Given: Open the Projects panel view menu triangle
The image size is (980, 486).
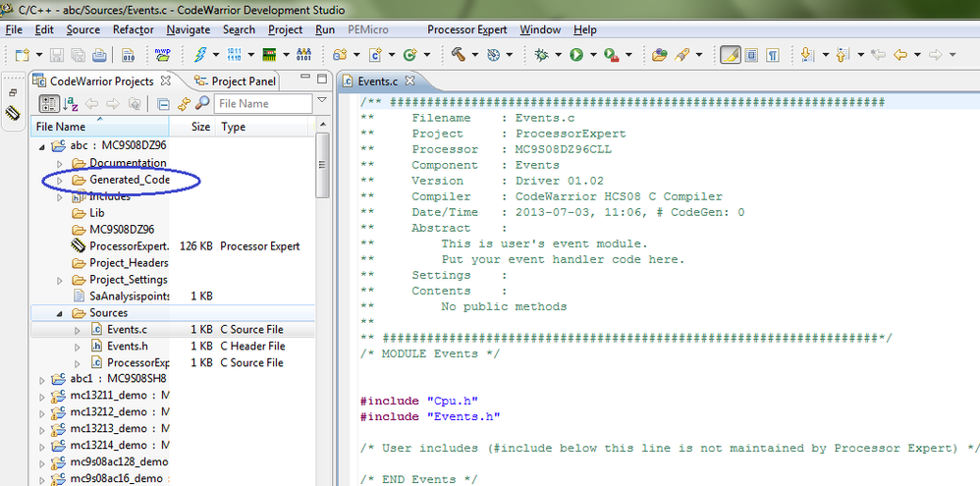Looking at the screenshot, I should point(322,100).
